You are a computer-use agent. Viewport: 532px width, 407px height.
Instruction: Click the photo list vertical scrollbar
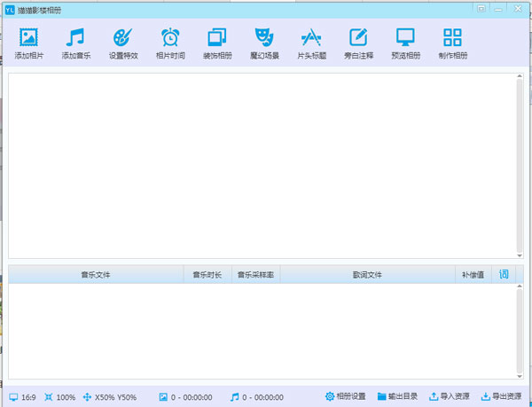click(x=519, y=166)
